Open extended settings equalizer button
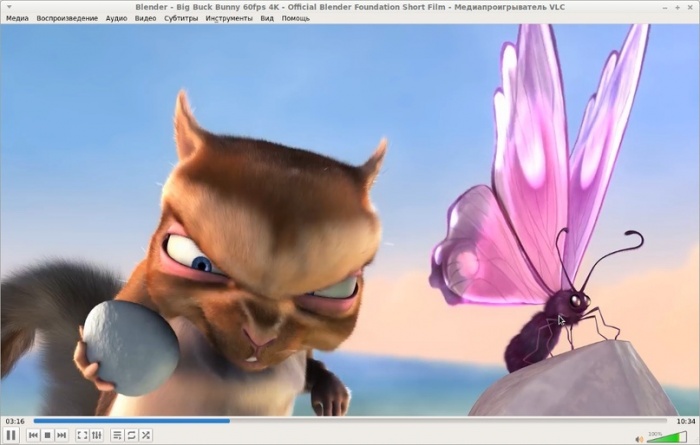 pos(96,435)
